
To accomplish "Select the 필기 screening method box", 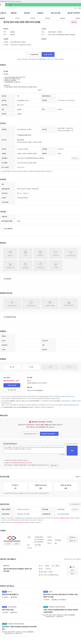I will coord(50,367).
